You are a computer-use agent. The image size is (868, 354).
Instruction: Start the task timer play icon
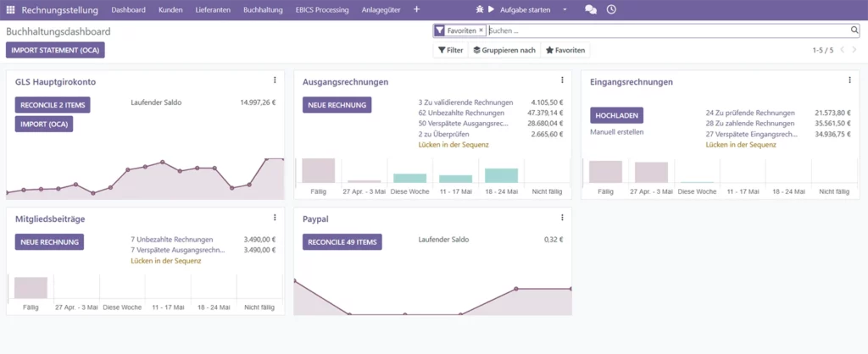coord(491,9)
